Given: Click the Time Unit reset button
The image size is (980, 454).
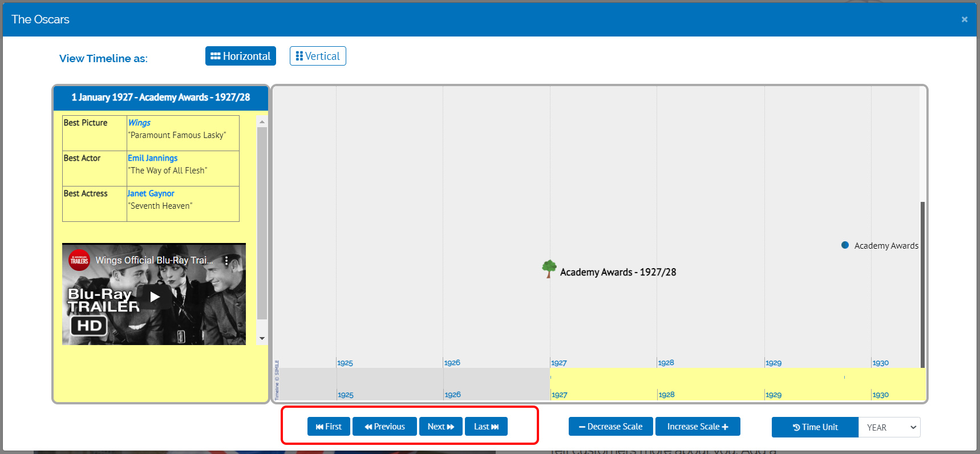Looking at the screenshot, I should point(815,427).
